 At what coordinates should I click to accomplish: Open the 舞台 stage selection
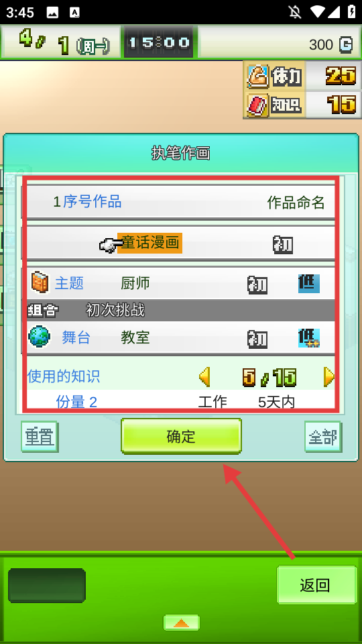[x=76, y=337]
